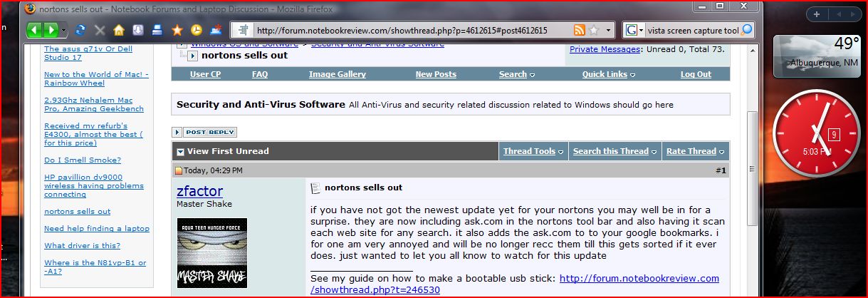868x298 pixels.
Task: Open 'Do I Smell Smoke?' thread link
Action: pyautogui.click(x=83, y=160)
